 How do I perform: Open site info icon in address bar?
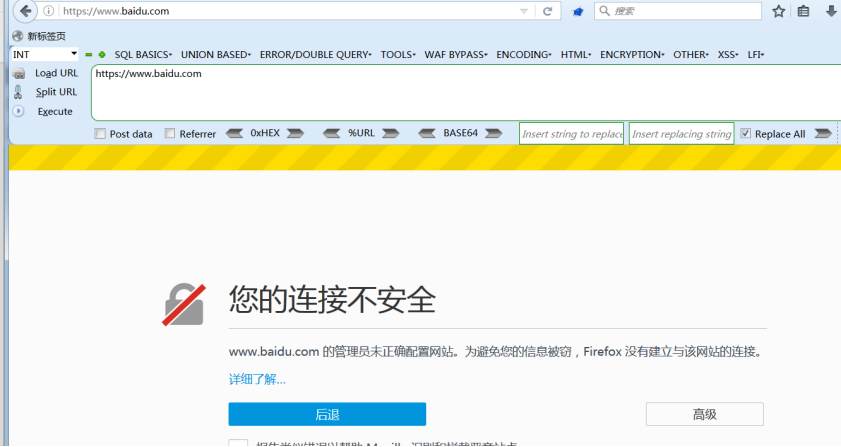tap(49, 11)
